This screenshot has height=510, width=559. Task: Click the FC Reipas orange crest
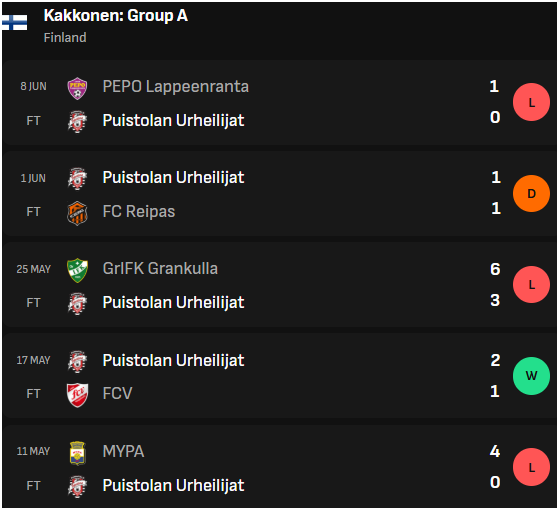point(77,213)
